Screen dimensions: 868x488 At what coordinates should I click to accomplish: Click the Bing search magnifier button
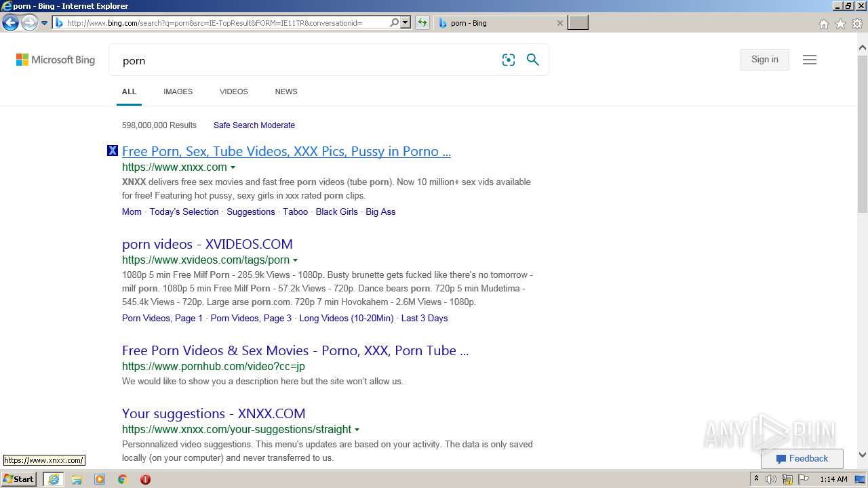[533, 60]
